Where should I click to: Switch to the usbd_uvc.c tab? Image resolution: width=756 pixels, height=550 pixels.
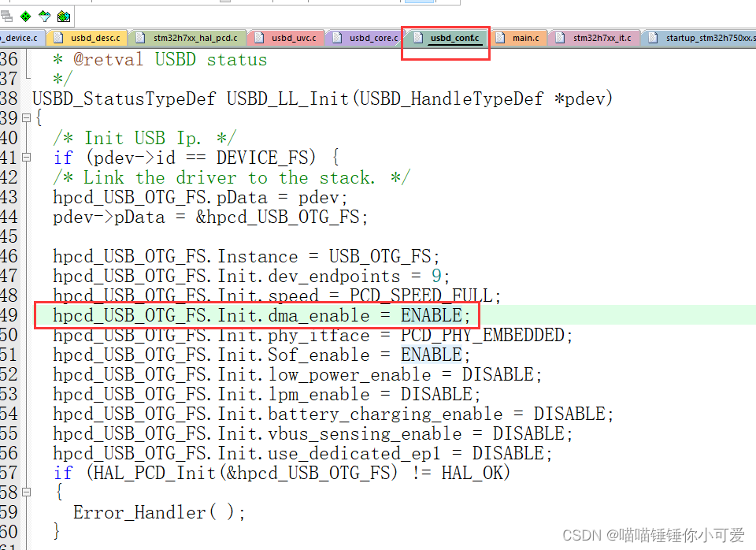point(286,38)
